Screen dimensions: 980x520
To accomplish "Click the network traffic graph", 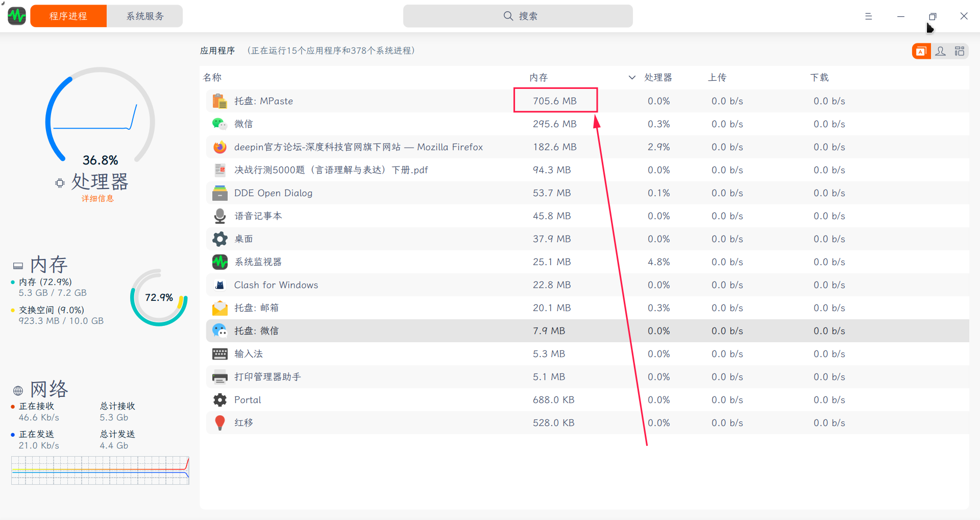I will pos(100,470).
